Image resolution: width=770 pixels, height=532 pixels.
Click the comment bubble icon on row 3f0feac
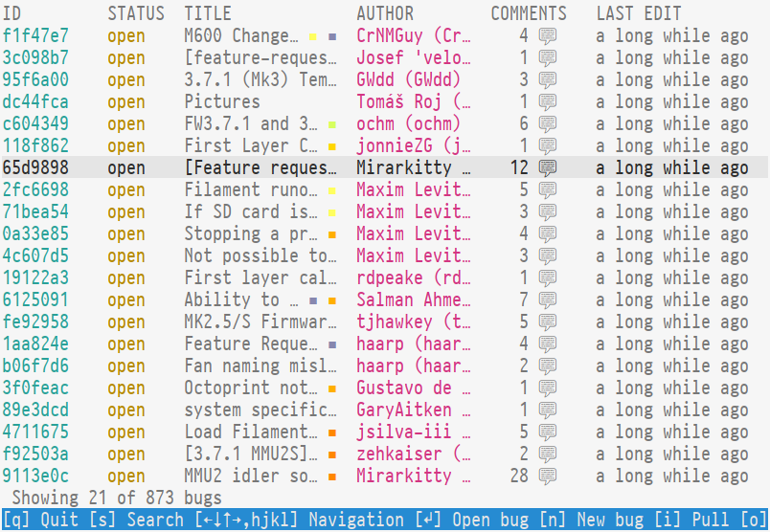[548, 388]
